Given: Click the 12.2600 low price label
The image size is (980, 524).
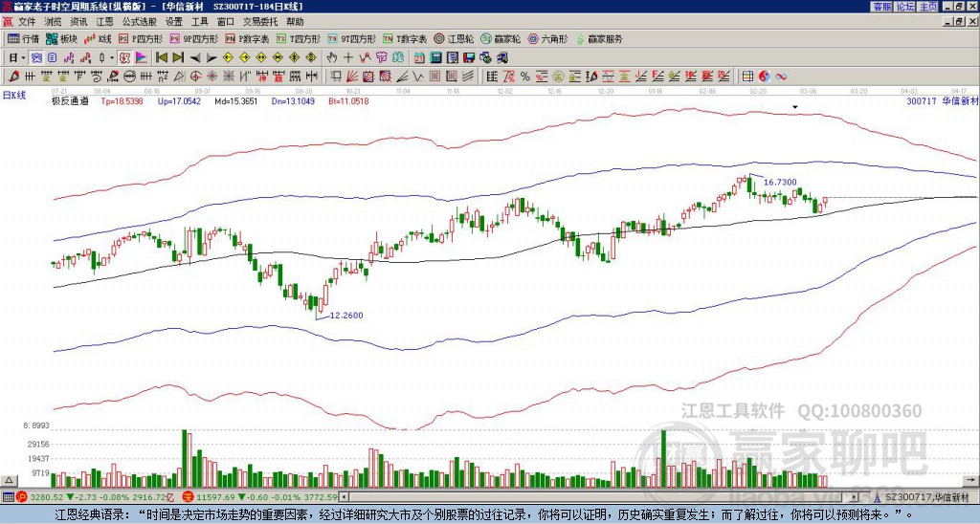Looking at the screenshot, I should [x=346, y=316].
